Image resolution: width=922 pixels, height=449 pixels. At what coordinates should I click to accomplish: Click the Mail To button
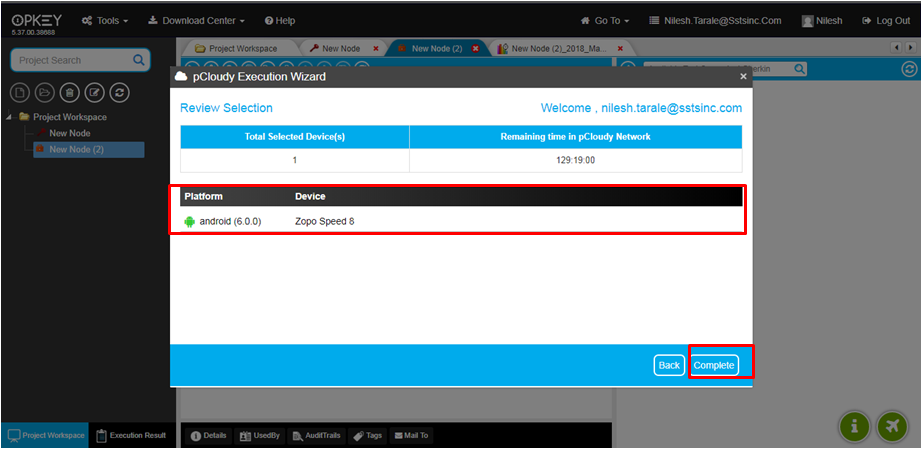411,435
